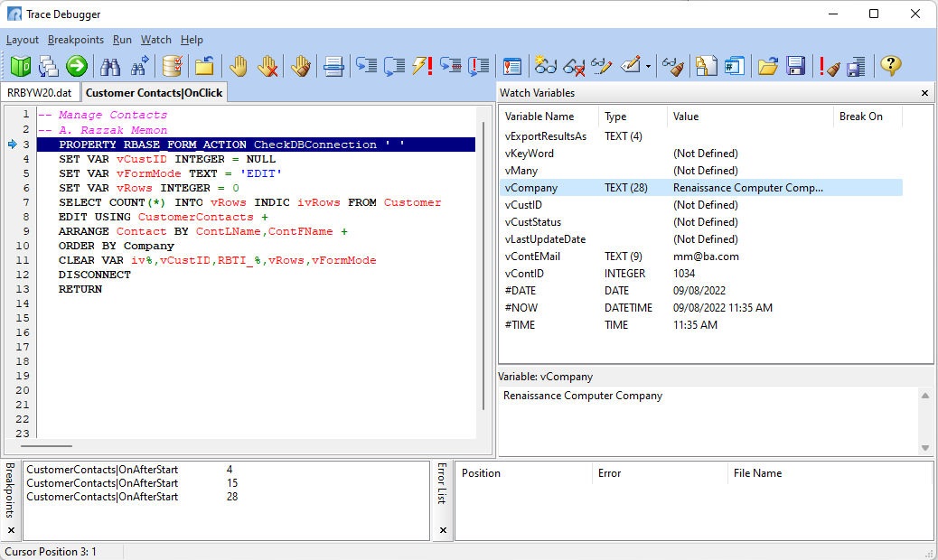Click the database checklist icon
This screenshot has height=560, width=938.
(x=173, y=66)
